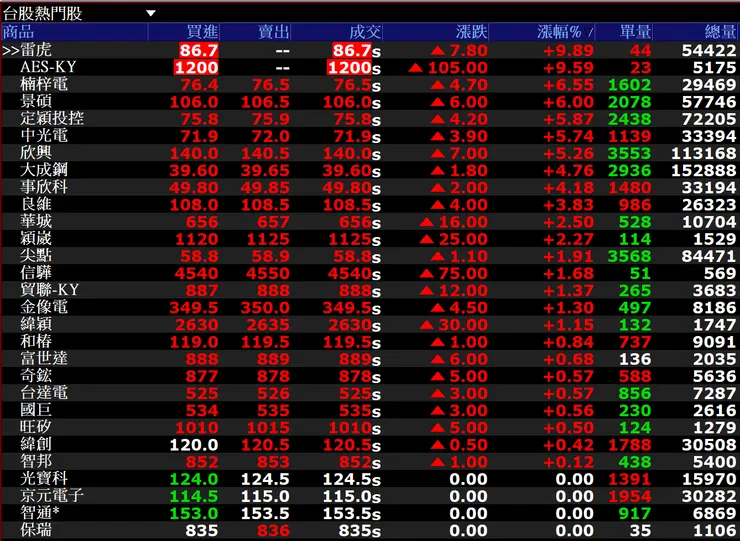
Task: Select the 京元電子 stock name
Action: [52, 496]
